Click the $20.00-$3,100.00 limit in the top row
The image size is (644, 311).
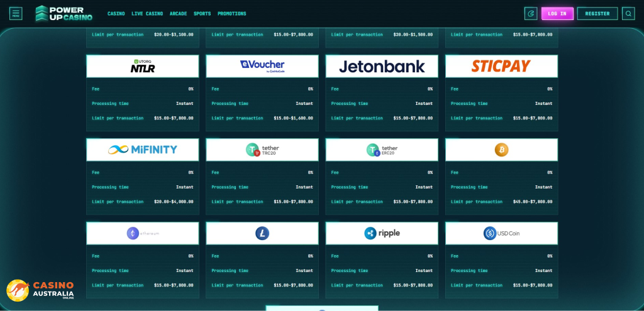pos(174,35)
